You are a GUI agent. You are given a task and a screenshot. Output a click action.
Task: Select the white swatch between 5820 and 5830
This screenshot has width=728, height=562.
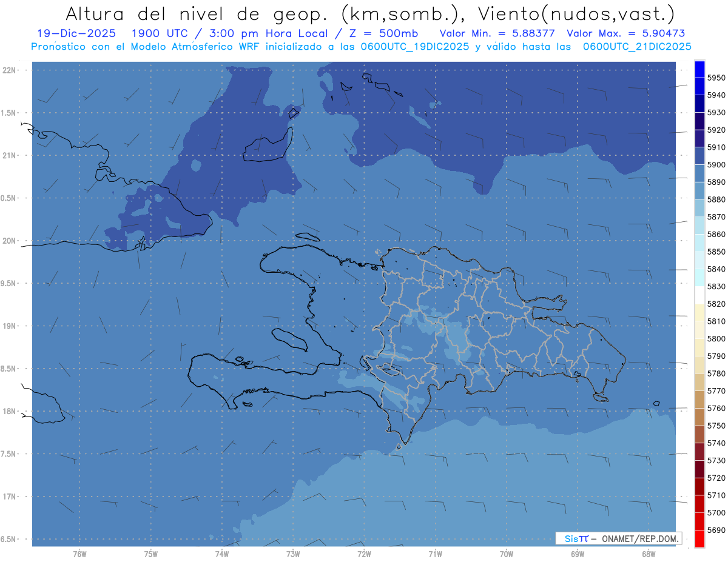pyautogui.click(x=699, y=295)
